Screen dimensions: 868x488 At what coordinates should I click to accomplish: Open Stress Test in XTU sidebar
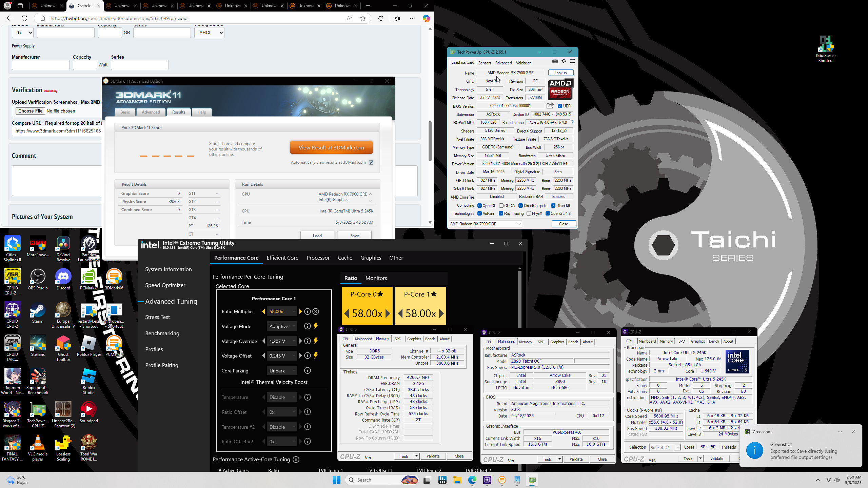pos(157,317)
